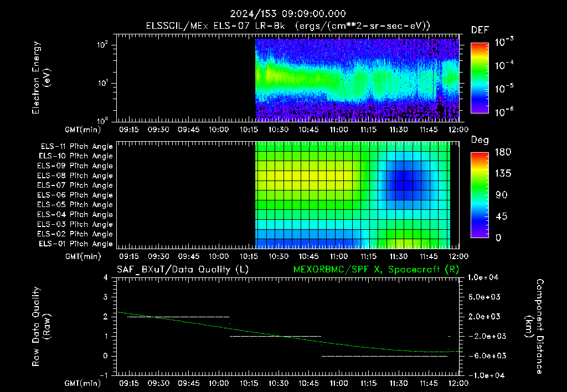The width and height of the screenshot is (567, 392).
Task: Click the 4 tick on the data quality axis
Action: tap(106, 277)
